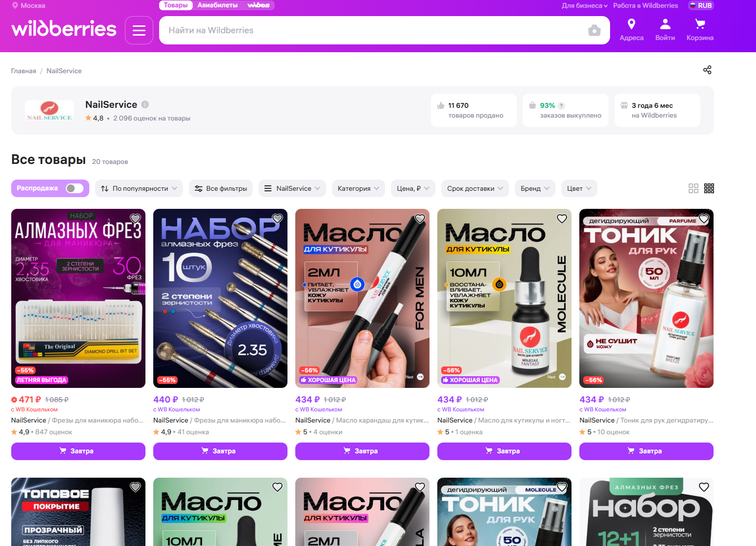Open the Все фильтры button
The width and height of the screenshot is (756, 546).
(221, 188)
